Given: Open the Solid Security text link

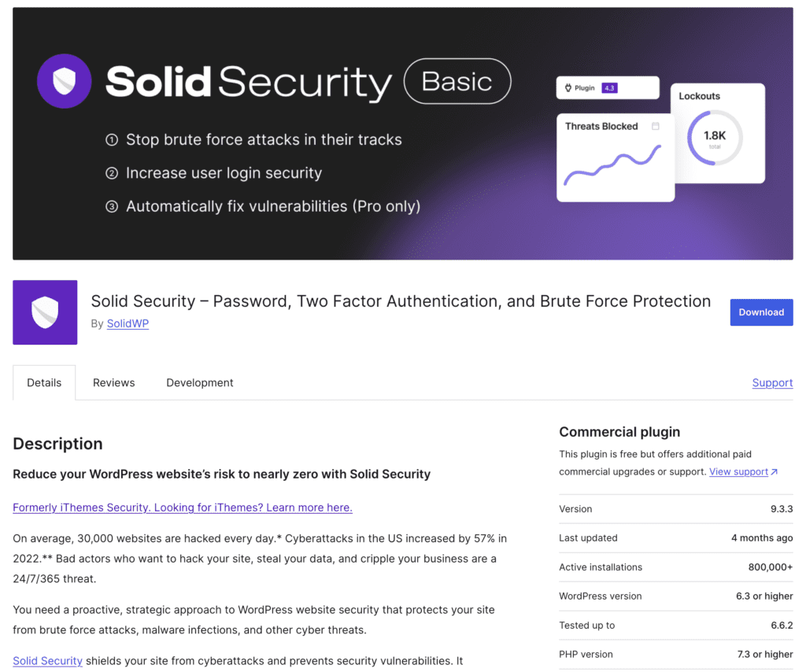Looking at the screenshot, I should tap(47, 661).
